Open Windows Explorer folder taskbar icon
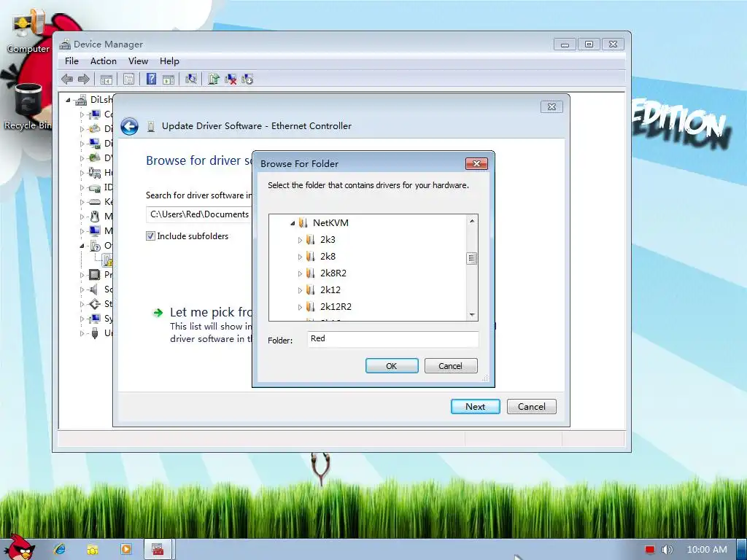This screenshot has height=560, width=747. [93, 550]
